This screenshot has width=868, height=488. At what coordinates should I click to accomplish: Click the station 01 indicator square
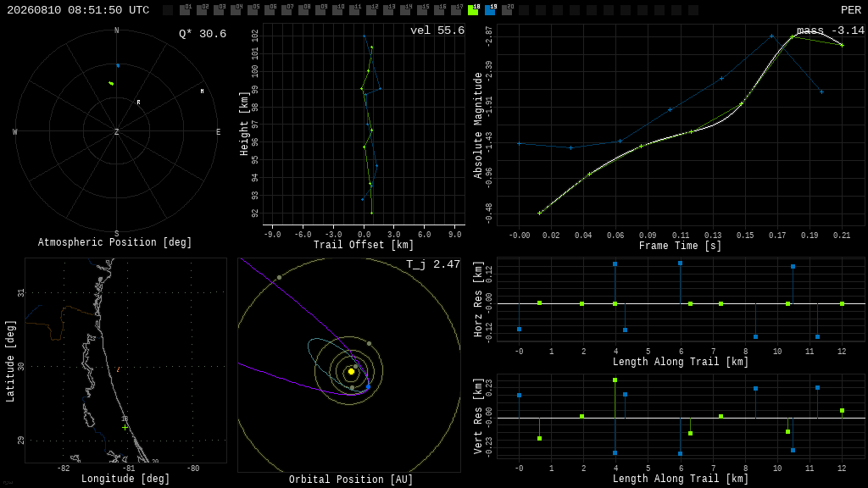point(185,9)
